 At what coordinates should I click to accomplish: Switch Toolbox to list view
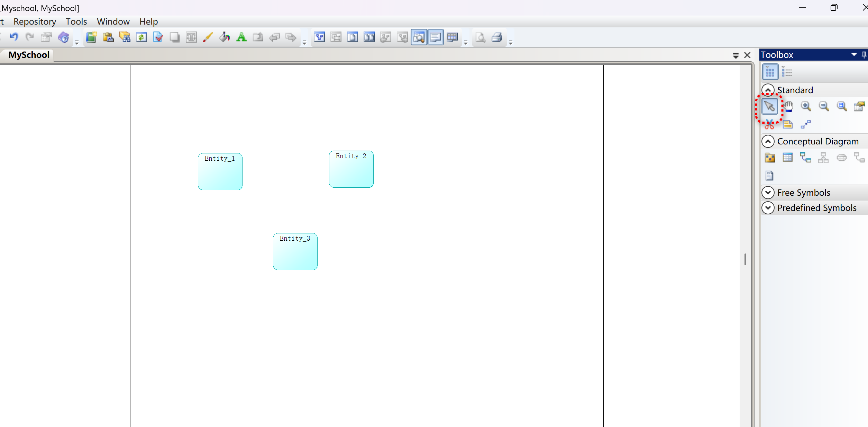pos(787,72)
